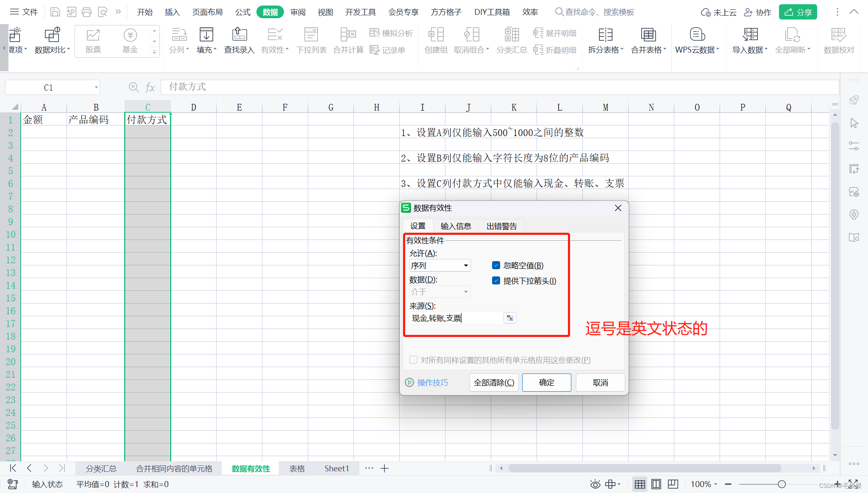Switch to the 出错警告 dialog tab
Image resolution: width=868 pixels, height=493 pixels.
click(501, 226)
